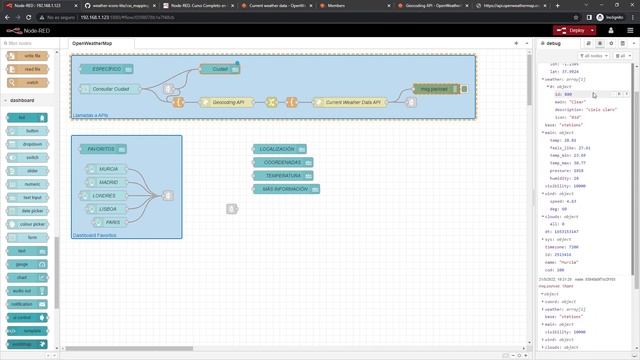This screenshot has width=640, height=360.
Task: Select the dashboard audio out palette node
Action: click(28, 291)
